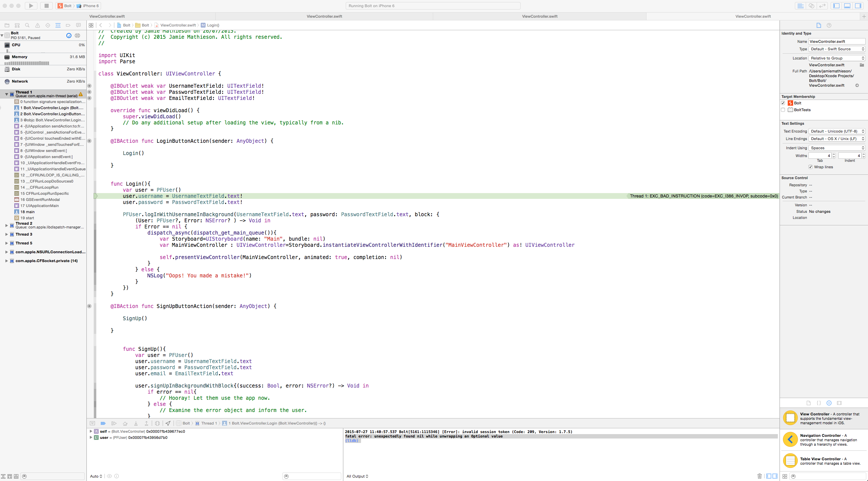Open the Quick Help inspector icon
The width and height of the screenshot is (868, 481).
pyautogui.click(x=829, y=25)
